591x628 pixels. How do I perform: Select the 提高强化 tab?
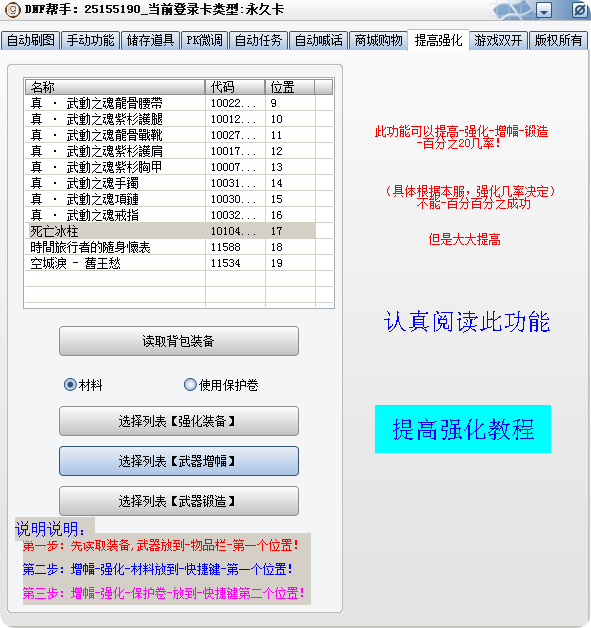pyautogui.click(x=438, y=40)
